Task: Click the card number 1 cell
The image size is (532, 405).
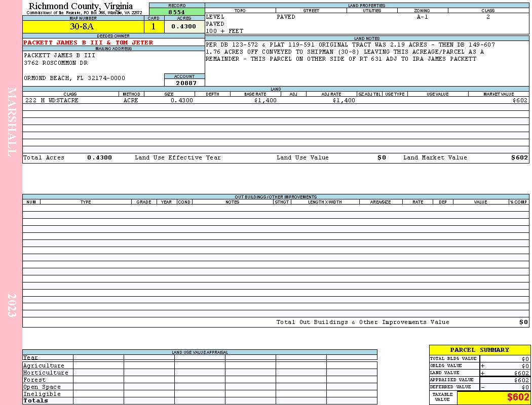Action: click(x=154, y=26)
